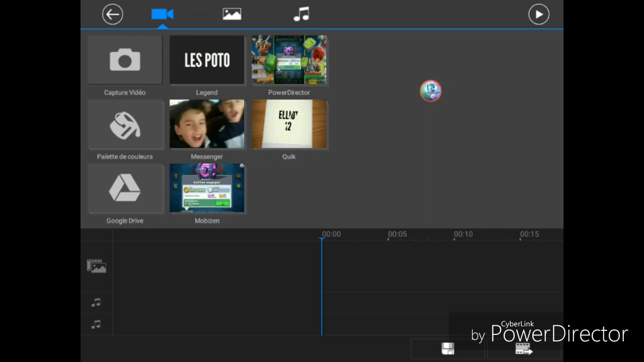Select the second audio track icon
Viewport: 644px width, 362px height.
pyautogui.click(x=96, y=324)
